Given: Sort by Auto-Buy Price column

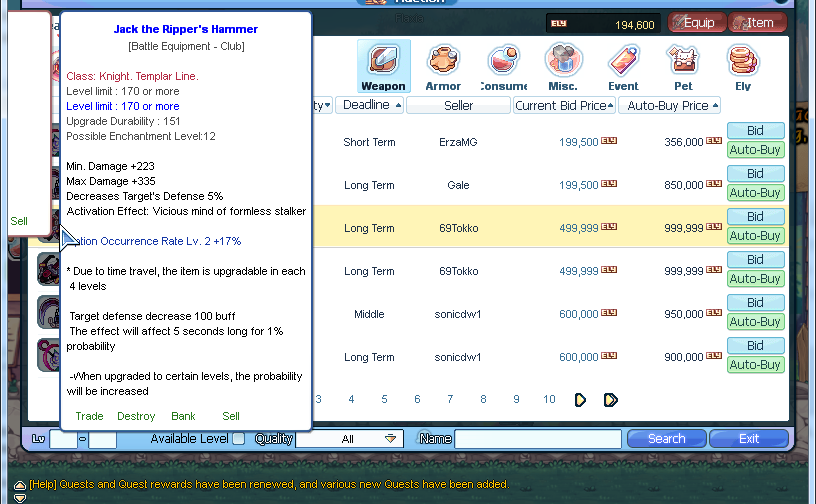Looking at the screenshot, I should (x=669, y=106).
